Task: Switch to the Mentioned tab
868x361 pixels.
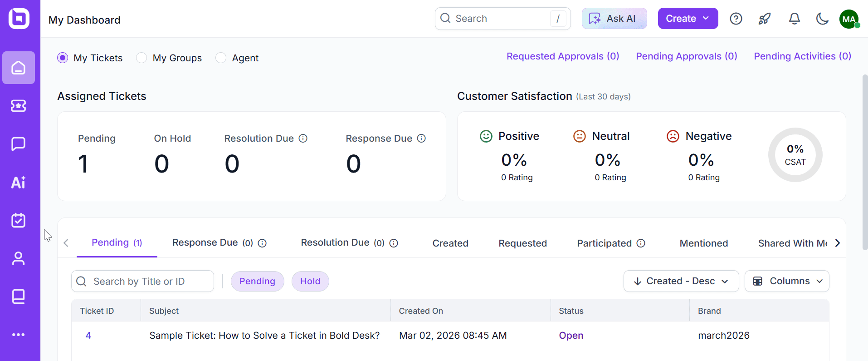Action: (703, 243)
